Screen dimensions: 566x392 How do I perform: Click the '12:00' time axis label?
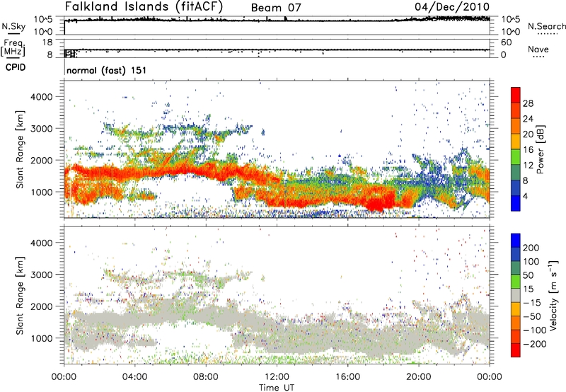[277, 377]
